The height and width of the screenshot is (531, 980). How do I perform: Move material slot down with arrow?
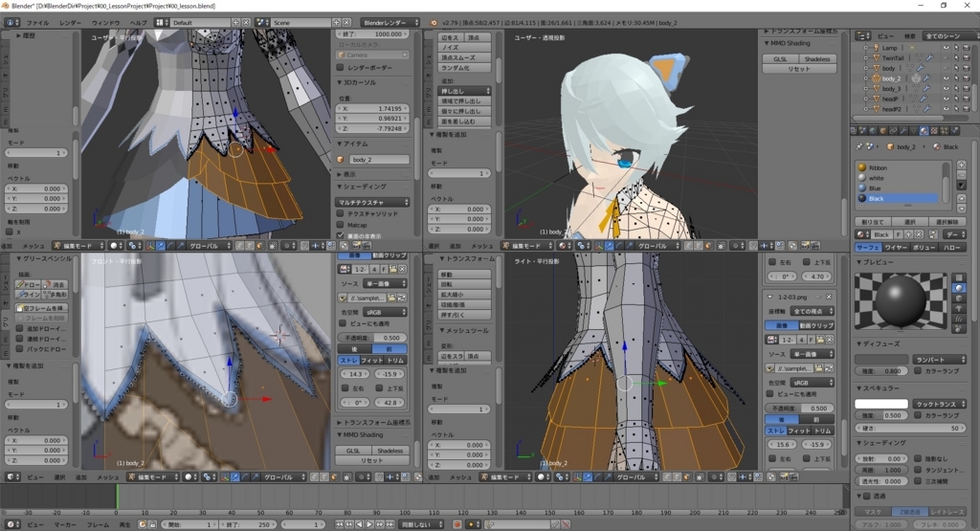tap(961, 210)
